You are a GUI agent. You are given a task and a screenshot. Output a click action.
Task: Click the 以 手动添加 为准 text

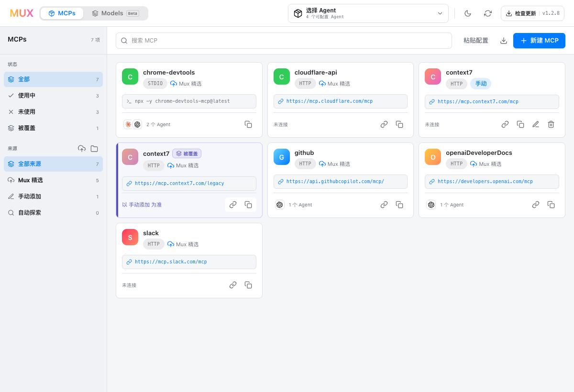[x=142, y=205]
